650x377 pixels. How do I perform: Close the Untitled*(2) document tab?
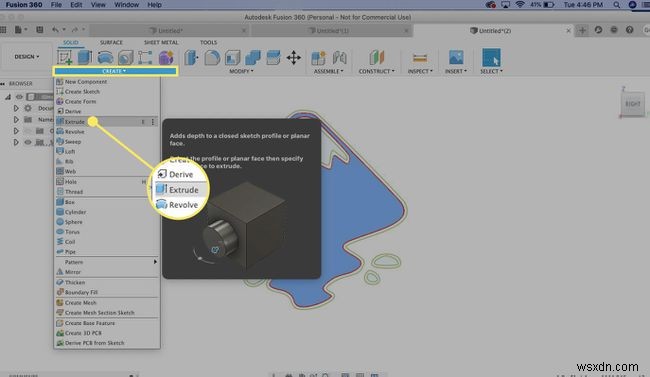click(568, 31)
